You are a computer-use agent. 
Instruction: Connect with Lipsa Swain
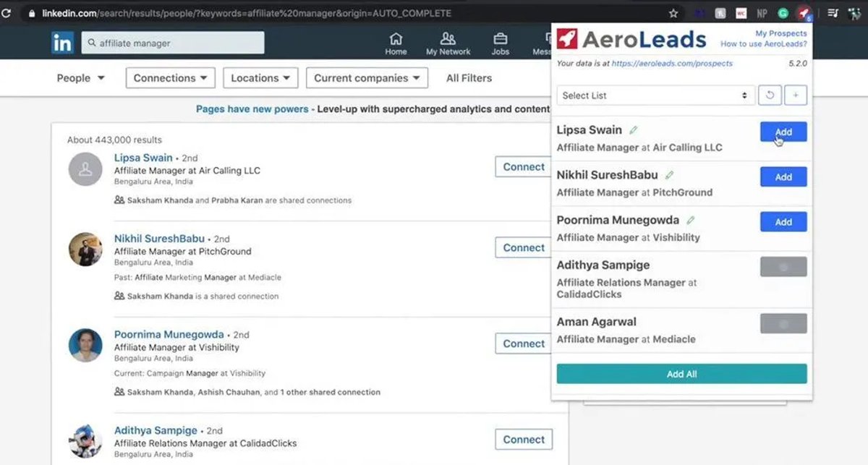click(x=524, y=167)
